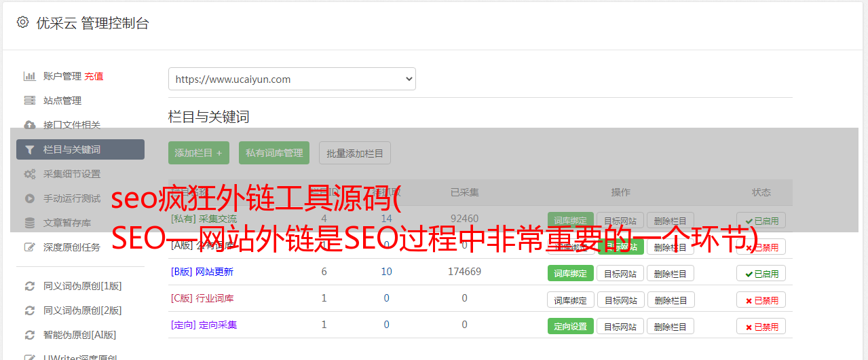Click refresh icon beside 智能伪原创[AI版]
Screen dimensions: 868x360
point(29,335)
